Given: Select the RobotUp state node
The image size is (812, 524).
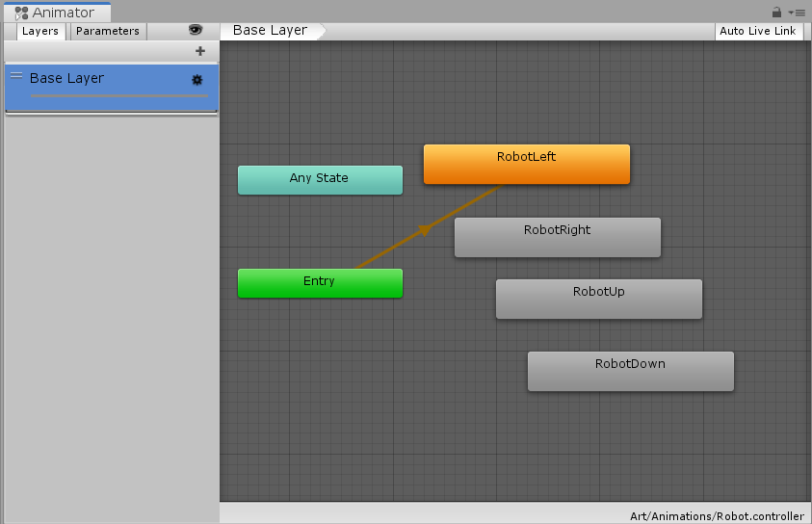Looking at the screenshot, I should (598, 299).
